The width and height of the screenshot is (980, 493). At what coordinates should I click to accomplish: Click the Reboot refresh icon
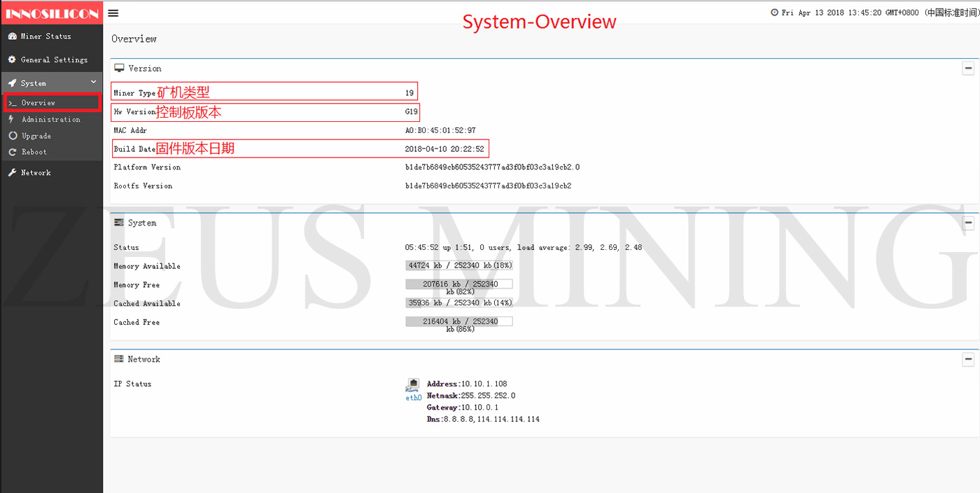coord(13,152)
